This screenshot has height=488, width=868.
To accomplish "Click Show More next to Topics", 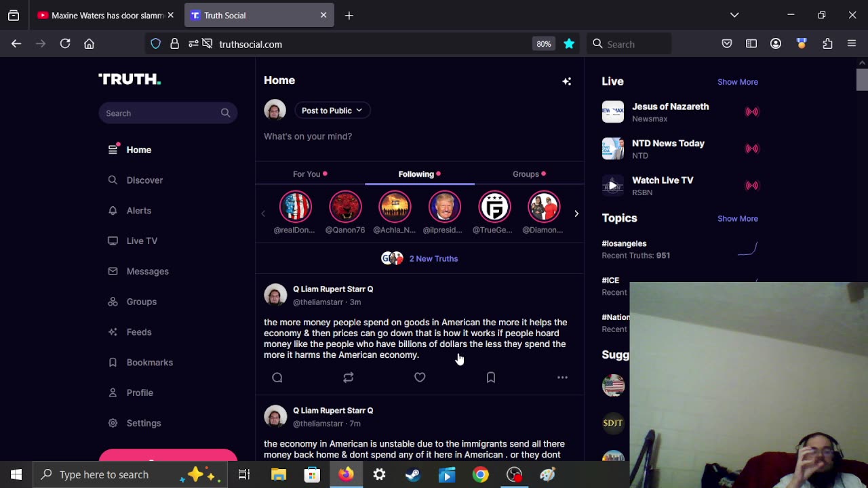I will click(x=738, y=219).
